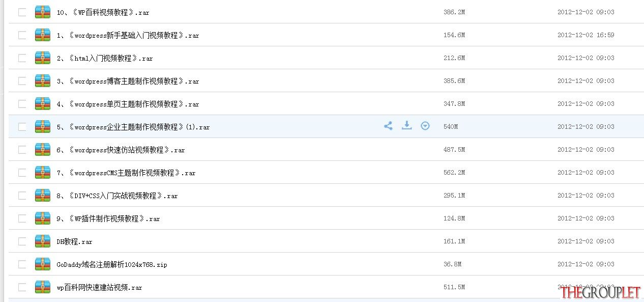Click the archive icon for 9、《WP插件制作视频教程》.rar
Screen dimensions: 644x302
[x=43, y=218]
